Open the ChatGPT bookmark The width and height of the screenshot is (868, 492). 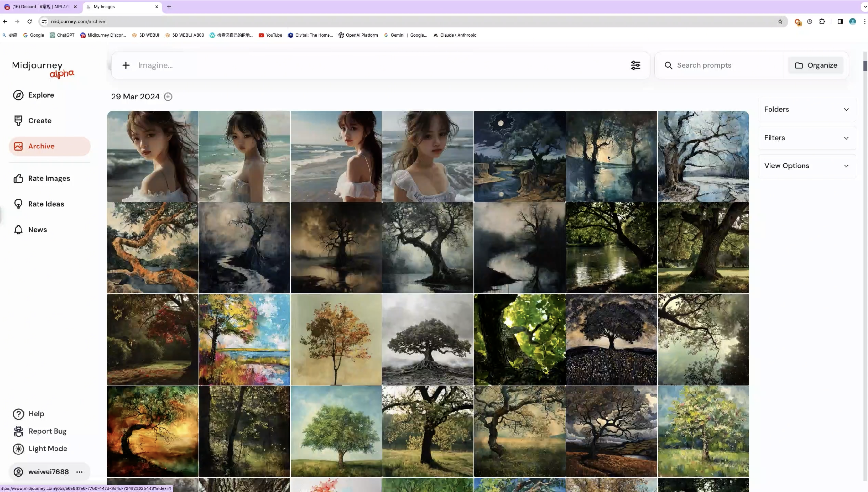(x=62, y=35)
